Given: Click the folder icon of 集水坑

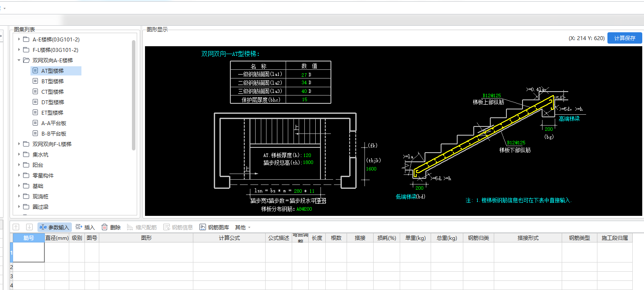Looking at the screenshot, I should click(x=26, y=154).
